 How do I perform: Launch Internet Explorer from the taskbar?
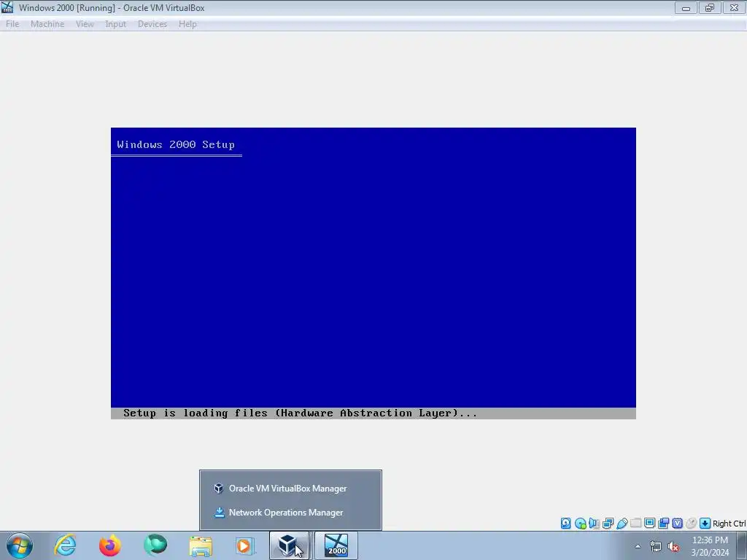point(65,545)
